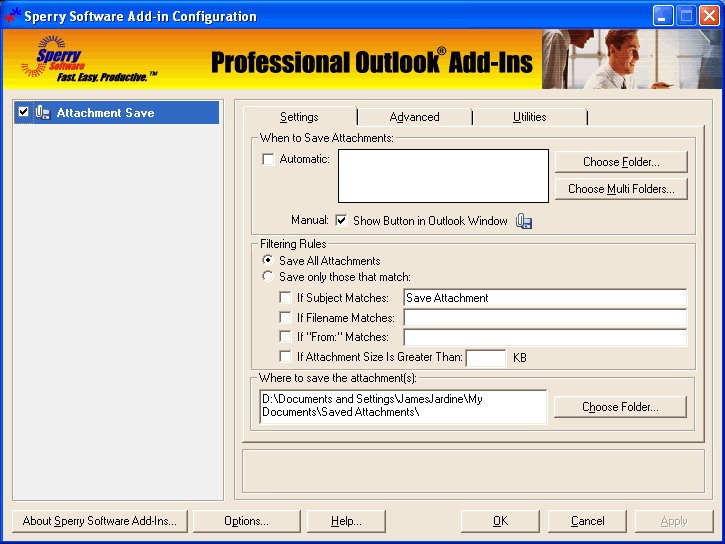Confirm with the OK button
The height and width of the screenshot is (544, 725).
point(500,521)
